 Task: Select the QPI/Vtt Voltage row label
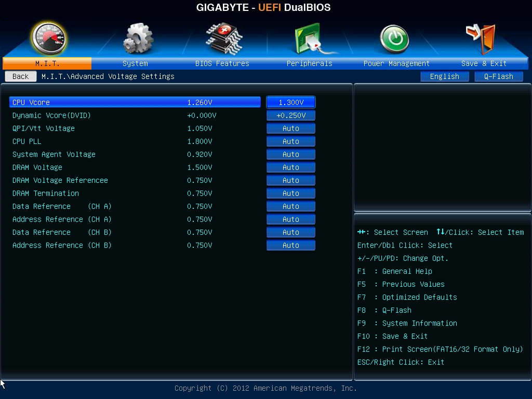point(44,128)
